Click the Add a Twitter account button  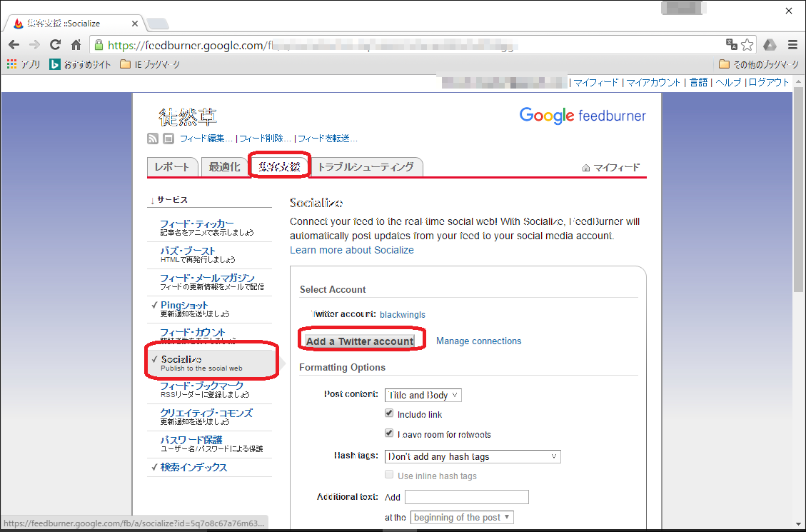361,341
